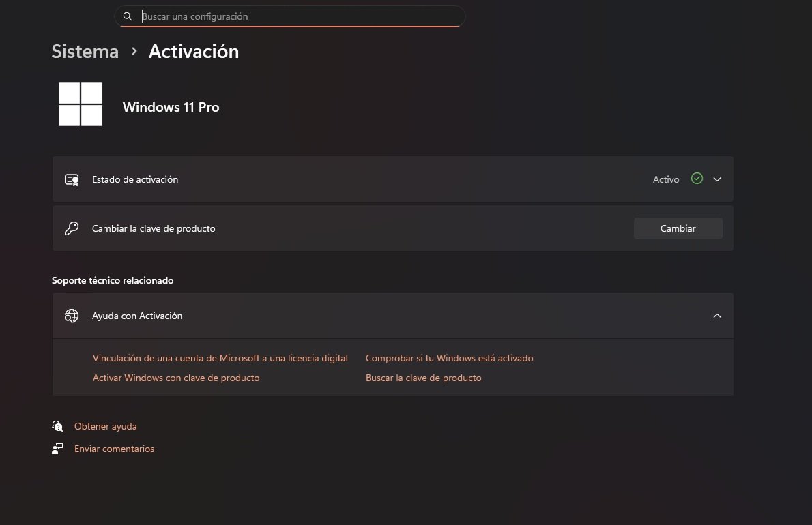Expand the Estado de activación chevron
Screen dimensions: 812x525
pyautogui.click(x=717, y=179)
